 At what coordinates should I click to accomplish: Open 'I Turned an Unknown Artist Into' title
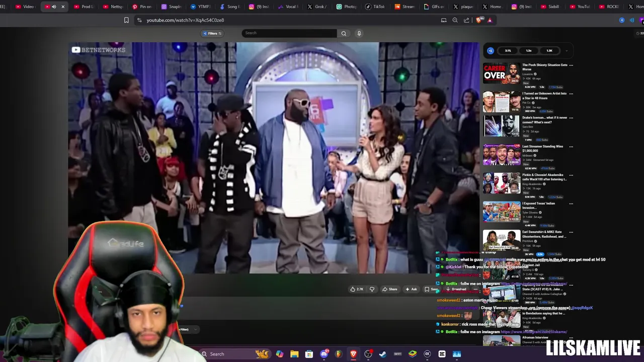pos(544,96)
